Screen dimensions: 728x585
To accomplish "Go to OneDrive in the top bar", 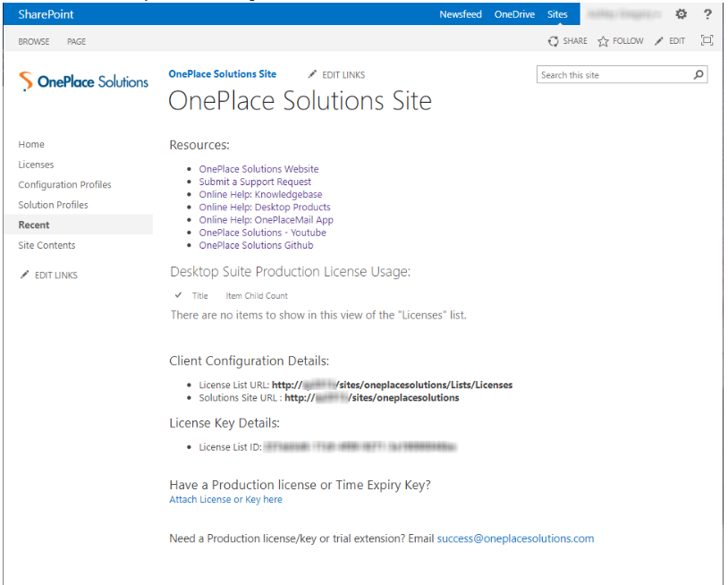I will (x=515, y=14).
